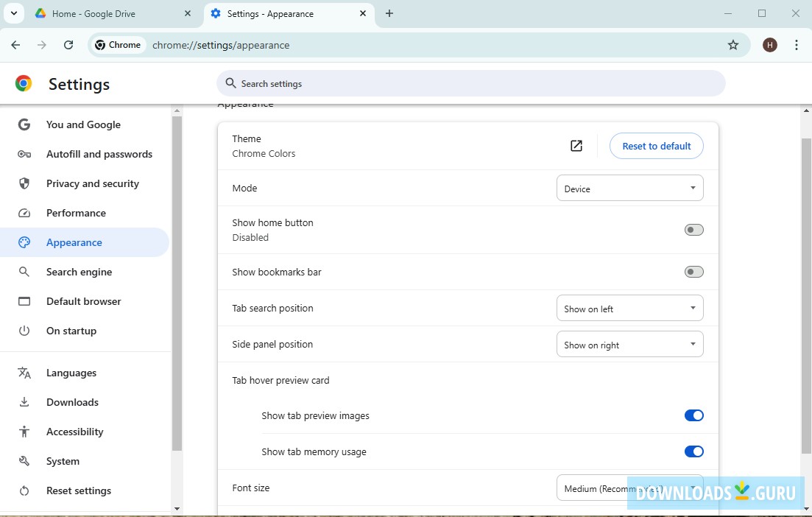Toggle Show bookmarks bar switch
812x517 pixels.
[x=693, y=272]
